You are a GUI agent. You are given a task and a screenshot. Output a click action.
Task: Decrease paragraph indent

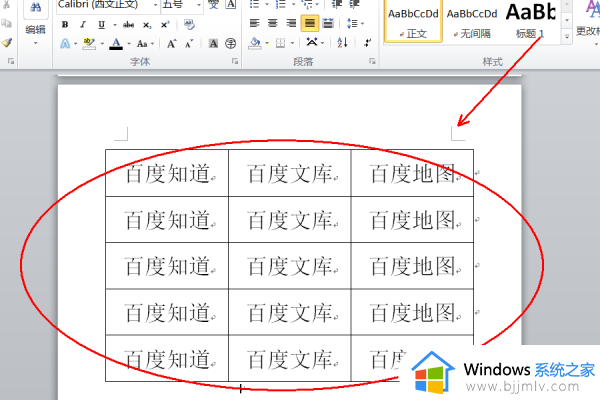[336, 5]
